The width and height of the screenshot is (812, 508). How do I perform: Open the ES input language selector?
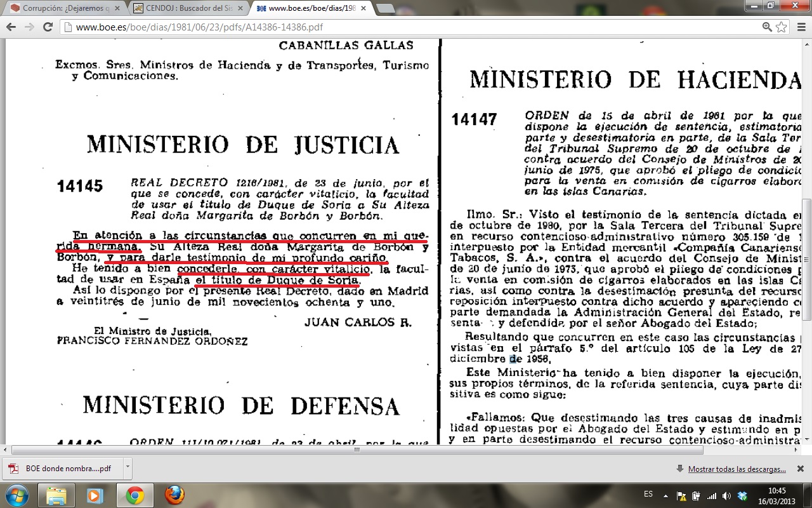648,494
